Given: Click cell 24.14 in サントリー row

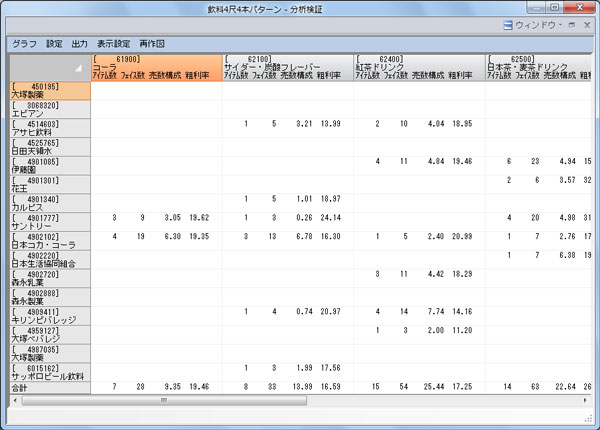Looking at the screenshot, I should [331, 218].
